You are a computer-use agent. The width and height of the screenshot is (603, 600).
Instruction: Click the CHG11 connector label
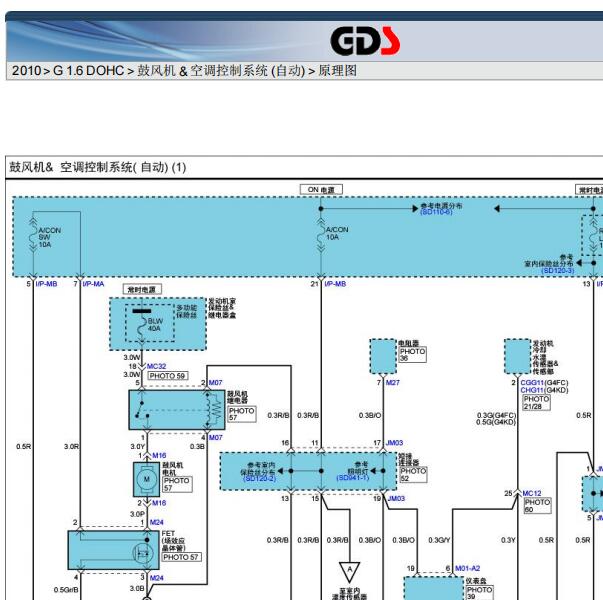point(532,390)
